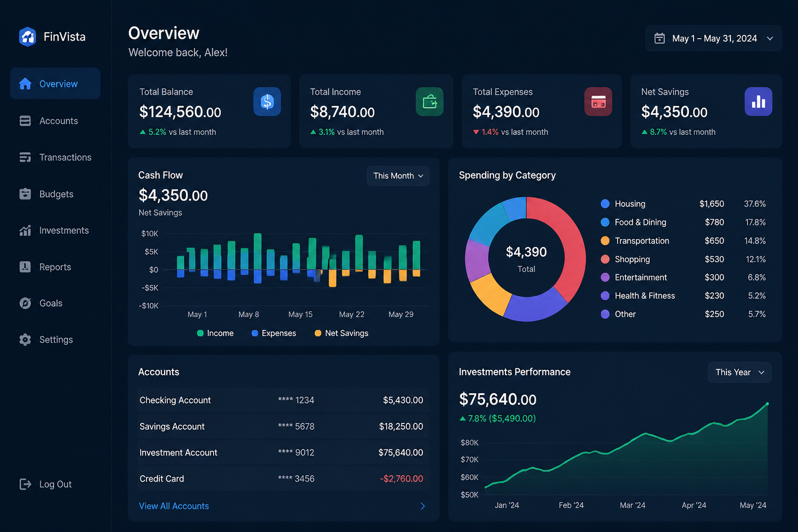The image size is (798, 532).
Task: Select the Savings Account row
Action: [x=283, y=427]
